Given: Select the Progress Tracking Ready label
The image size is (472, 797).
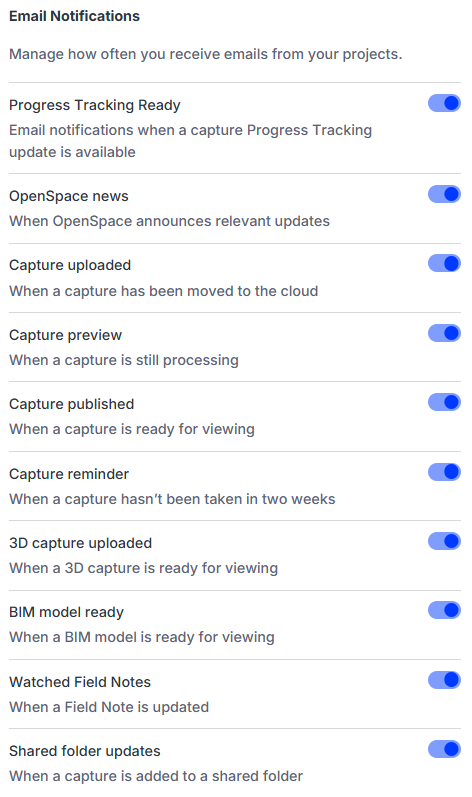Looking at the screenshot, I should 95,105.
